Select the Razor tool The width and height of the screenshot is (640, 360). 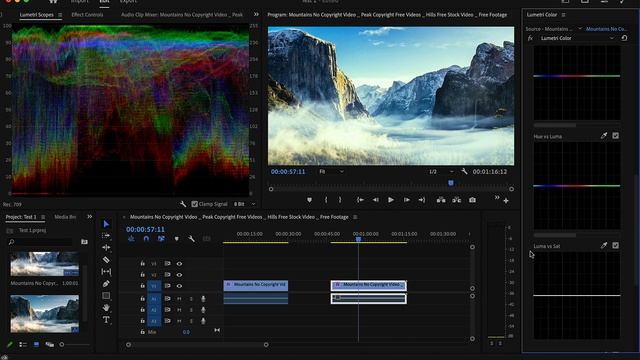(106, 260)
